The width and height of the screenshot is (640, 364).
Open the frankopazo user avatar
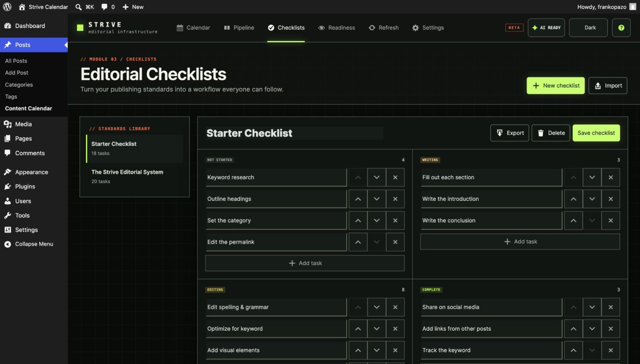pos(632,7)
